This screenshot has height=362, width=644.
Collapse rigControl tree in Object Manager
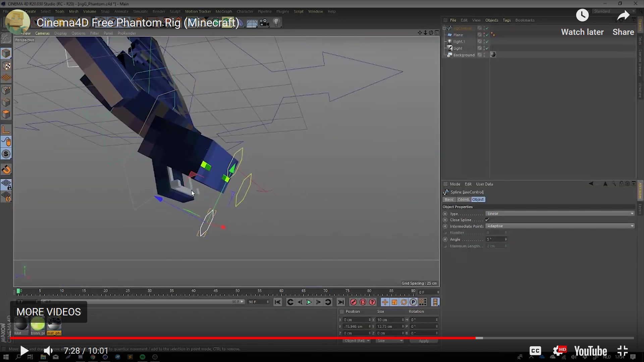(x=444, y=28)
